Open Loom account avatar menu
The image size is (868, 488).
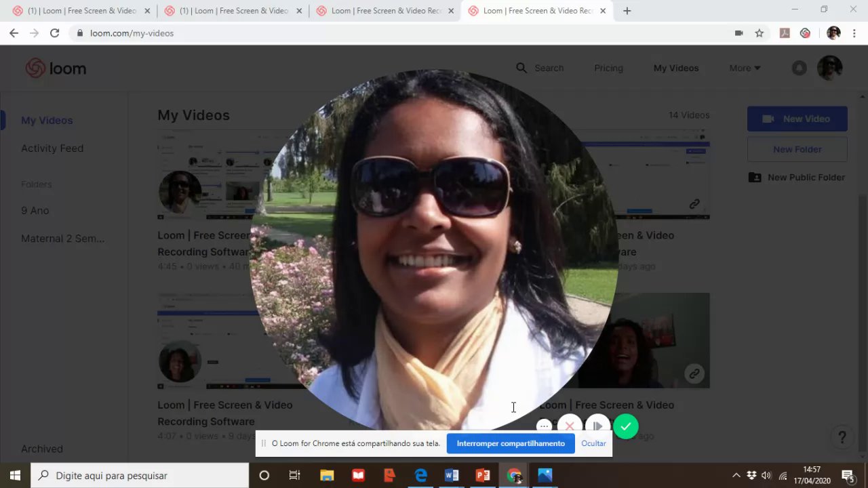829,68
